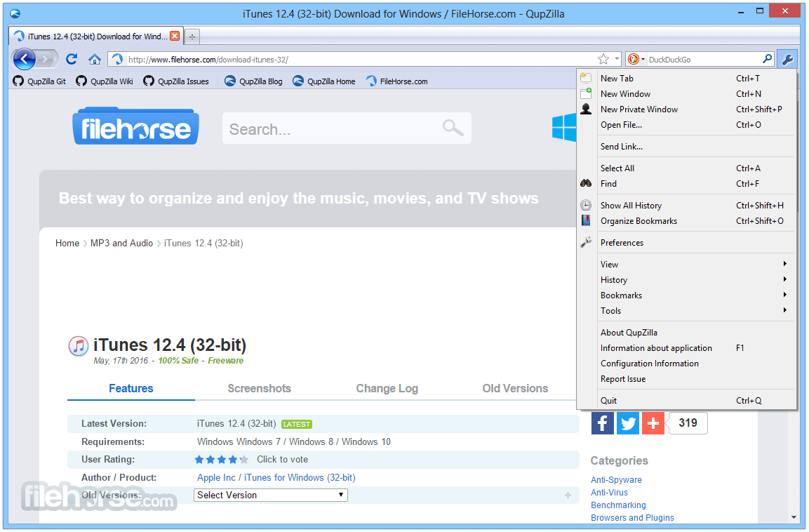Screen dimensions: 809x532
Task: Open the QupZilla Blog bookmark
Action: coord(253,81)
